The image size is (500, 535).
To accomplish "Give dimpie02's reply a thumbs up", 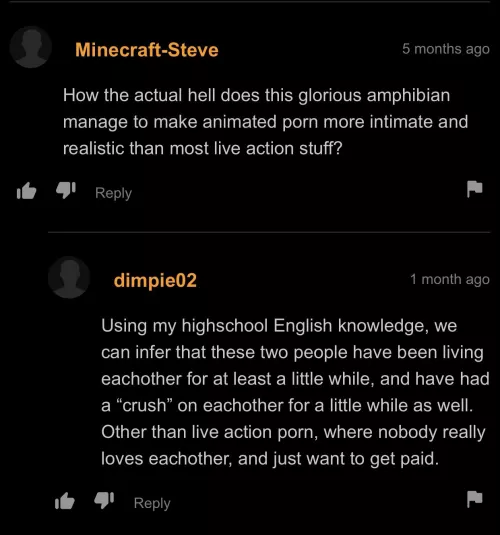I will point(65,501).
